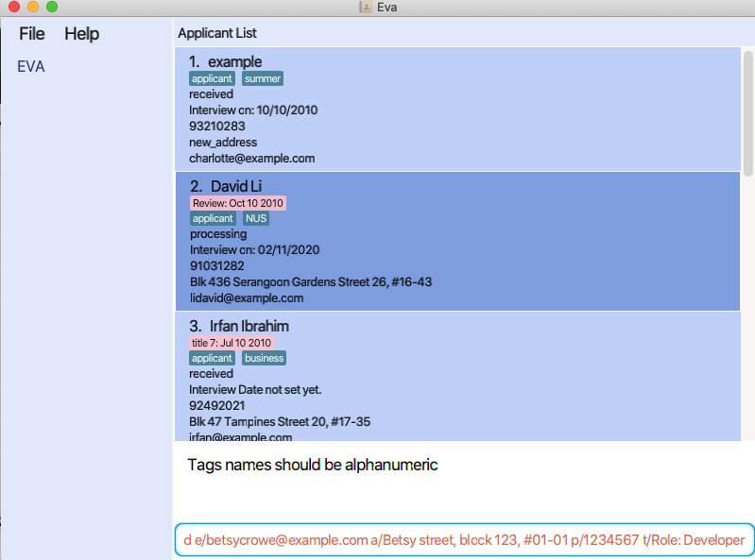Click the applicant list vertical scrollbar
Viewport: 755px width, 560px height.
747,113
